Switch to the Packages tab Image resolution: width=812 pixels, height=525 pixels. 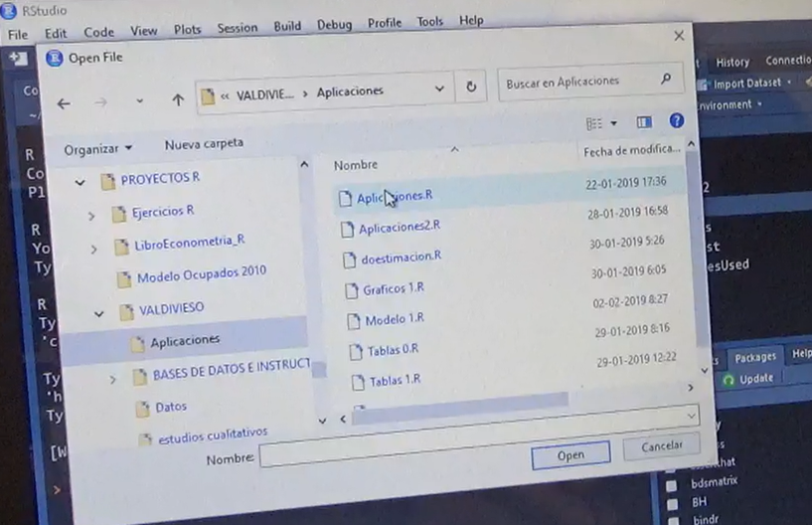point(755,357)
